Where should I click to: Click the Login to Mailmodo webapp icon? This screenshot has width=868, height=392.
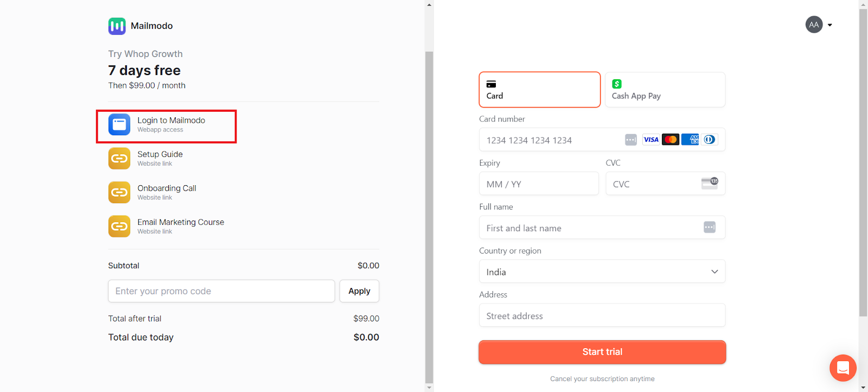[119, 124]
